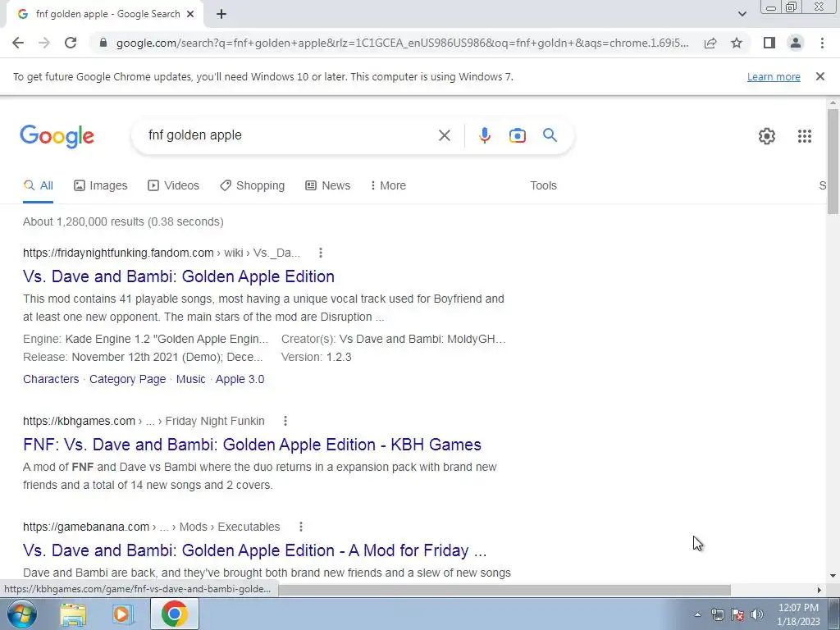Launch Windows Media Player from taskbar

[122, 614]
